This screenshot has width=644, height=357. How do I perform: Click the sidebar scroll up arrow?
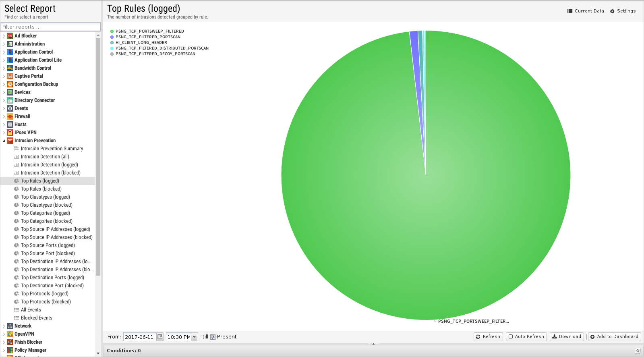pos(98,35)
